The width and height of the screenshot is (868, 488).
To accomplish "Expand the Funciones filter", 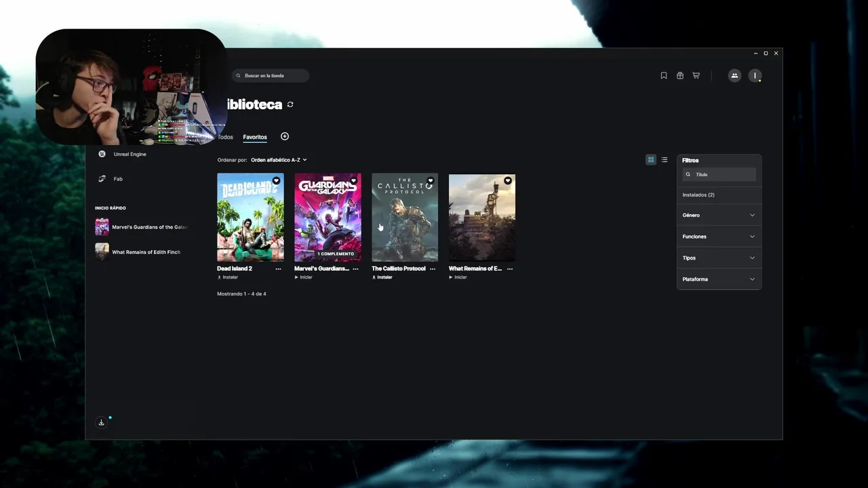I will 719,237.
